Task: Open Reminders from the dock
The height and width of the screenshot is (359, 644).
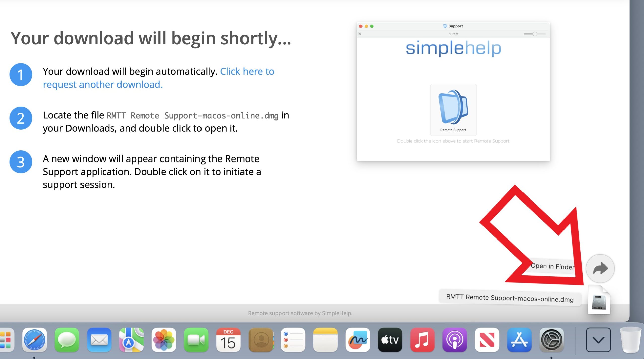Action: tap(293, 340)
